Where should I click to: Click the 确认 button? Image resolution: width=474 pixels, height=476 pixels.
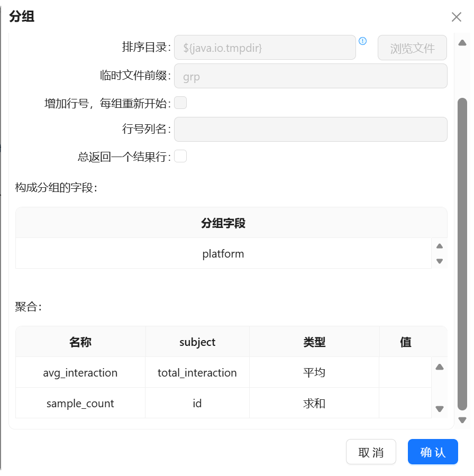click(x=433, y=452)
